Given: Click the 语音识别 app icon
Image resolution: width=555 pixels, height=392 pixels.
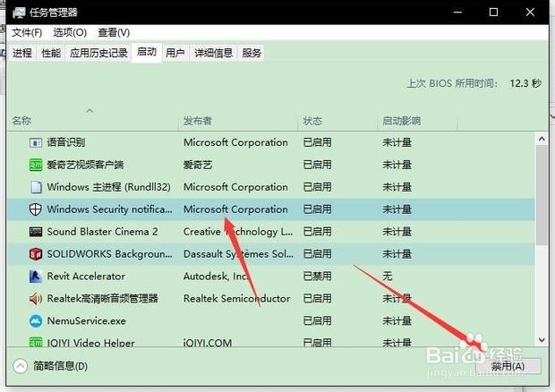Looking at the screenshot, I should pos(36,142).
